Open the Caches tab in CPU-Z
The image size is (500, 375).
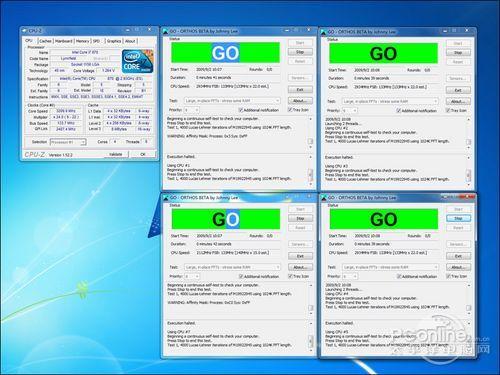[45, 41]
